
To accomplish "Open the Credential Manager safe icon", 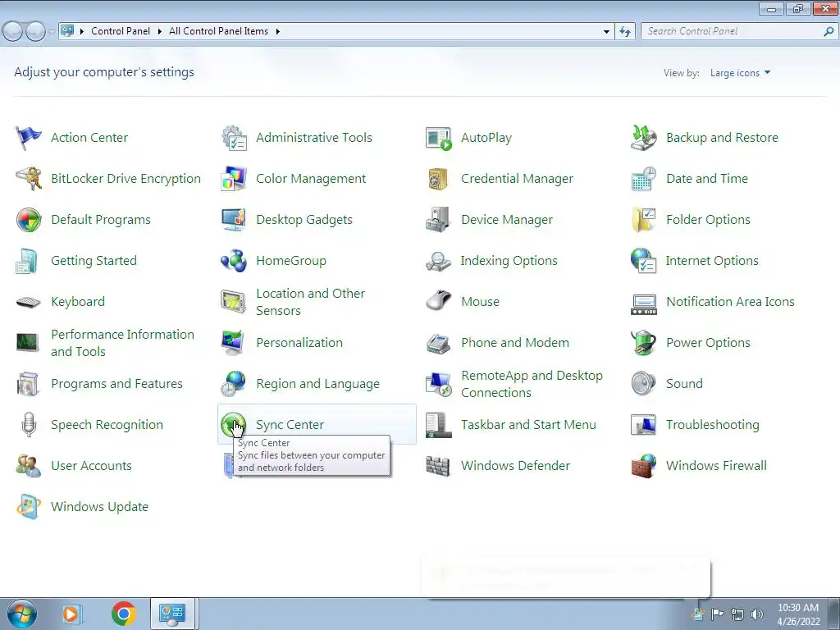I will pyautogui.click(x=439, y=178).
